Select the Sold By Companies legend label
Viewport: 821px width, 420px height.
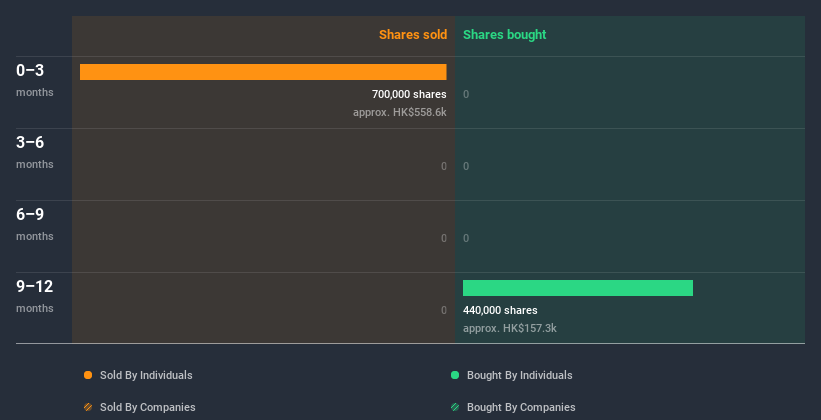pyautogui.click(x=148, y=407)
